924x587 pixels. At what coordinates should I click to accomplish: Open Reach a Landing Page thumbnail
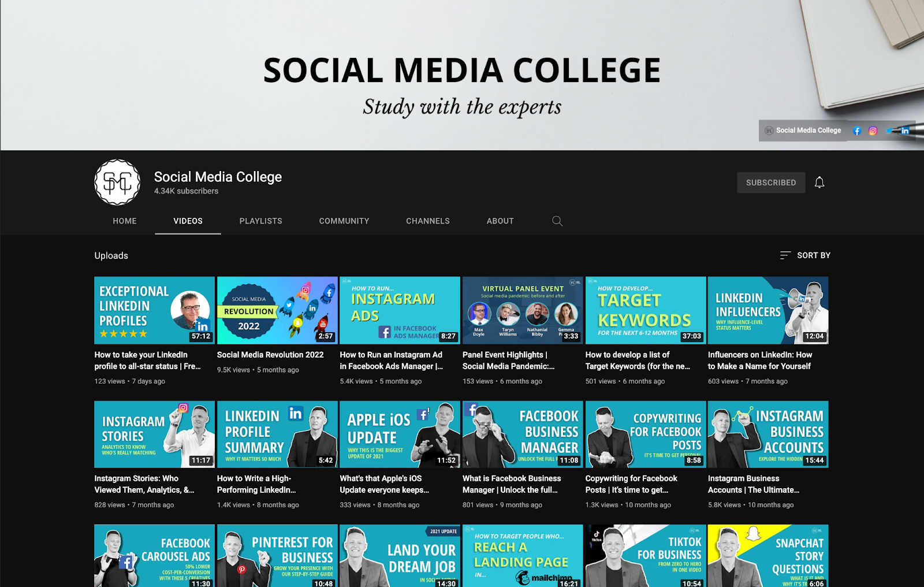[523, 556]
